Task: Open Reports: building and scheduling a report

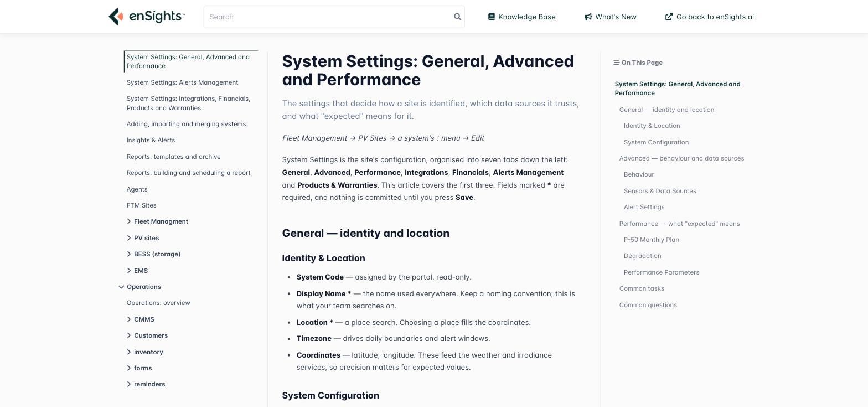Action: click(188, 173)
